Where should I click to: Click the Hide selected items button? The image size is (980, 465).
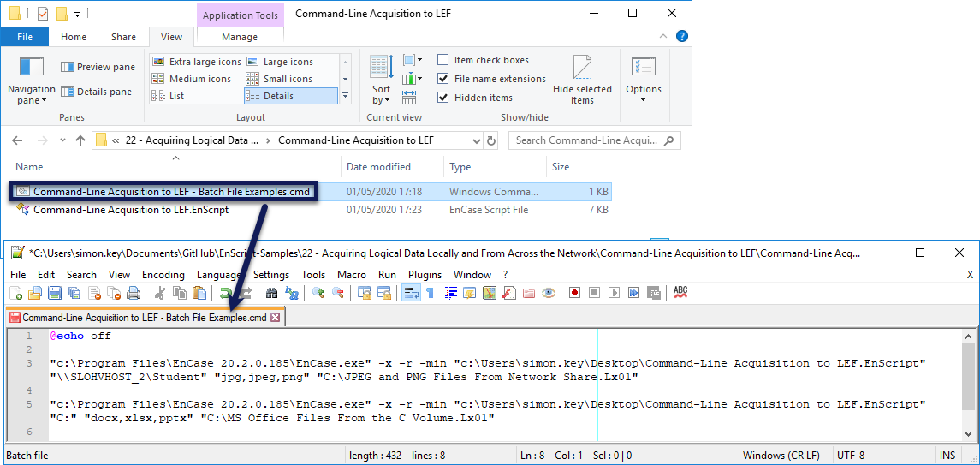click(x=582, y=80)
